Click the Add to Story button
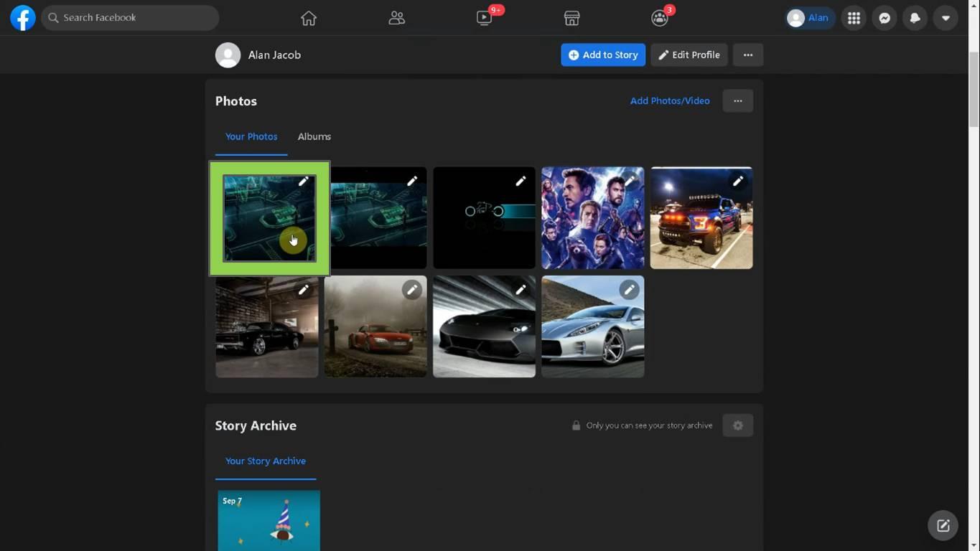Viewport: 980px width, 551px height. [x=603, y=55]
